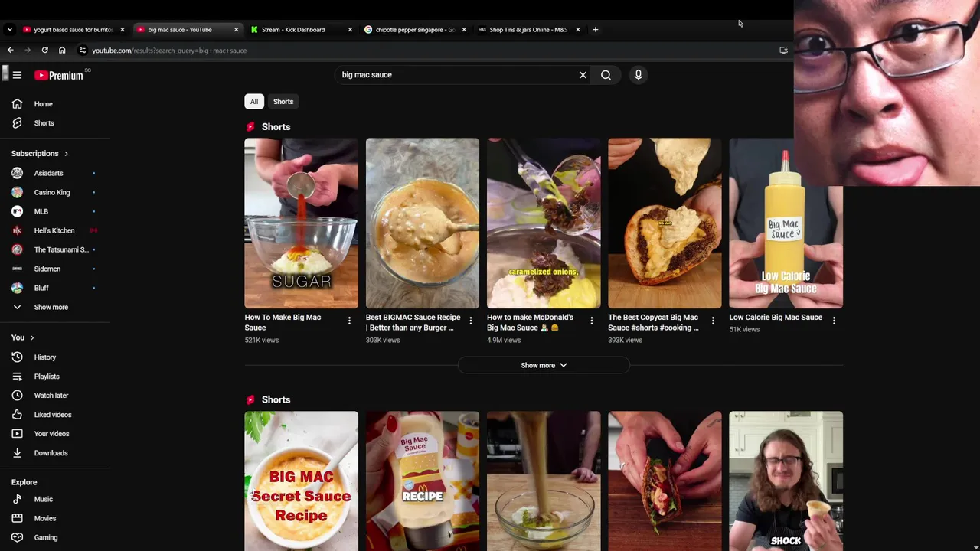Click the YouTube Premium logo
Screen dimensions: 980x551
(x=59, y=75)
